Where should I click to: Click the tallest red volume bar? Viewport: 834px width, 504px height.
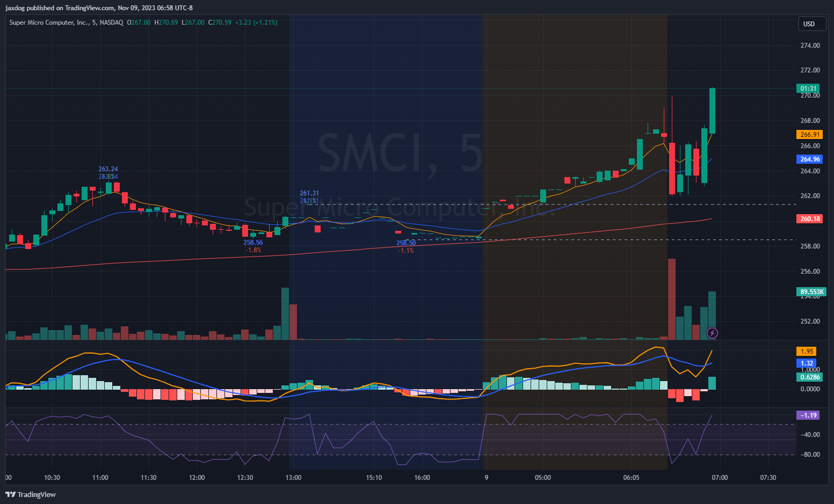[672, 299]
